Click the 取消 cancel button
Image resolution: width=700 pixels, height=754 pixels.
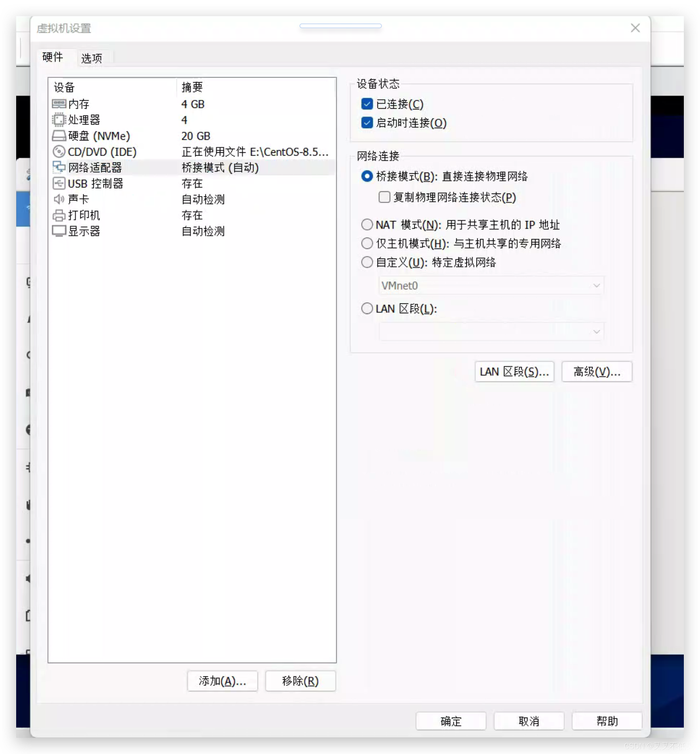click(x=529, y=721)
